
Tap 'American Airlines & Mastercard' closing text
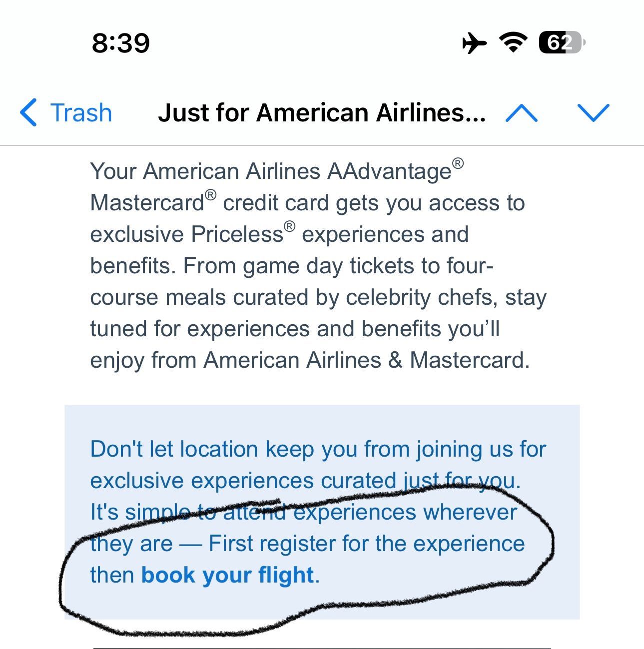pyautogui.click(x=366, y=360)
